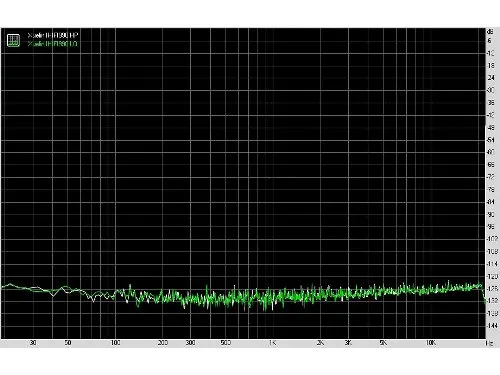The width and height of the screenshot is (500, 375).
Task: Click the -72 dB axis label
Action: click(x=491, y=177)
